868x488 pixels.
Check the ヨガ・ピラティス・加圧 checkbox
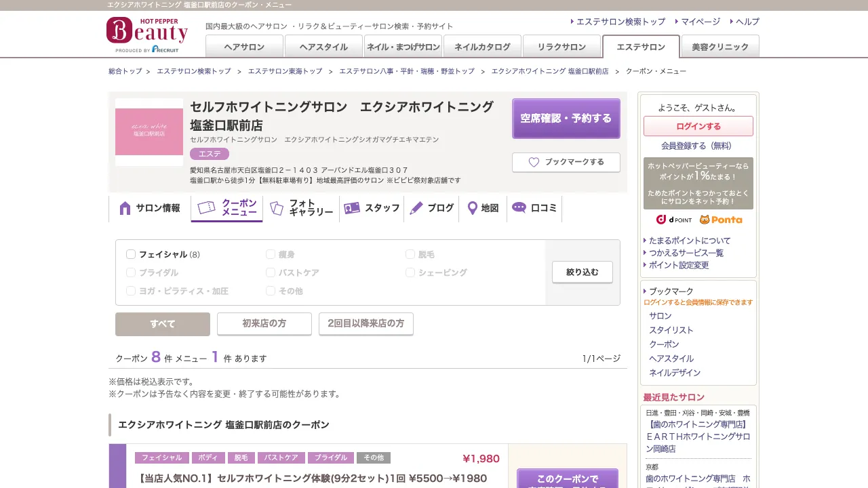coord(131,291)
